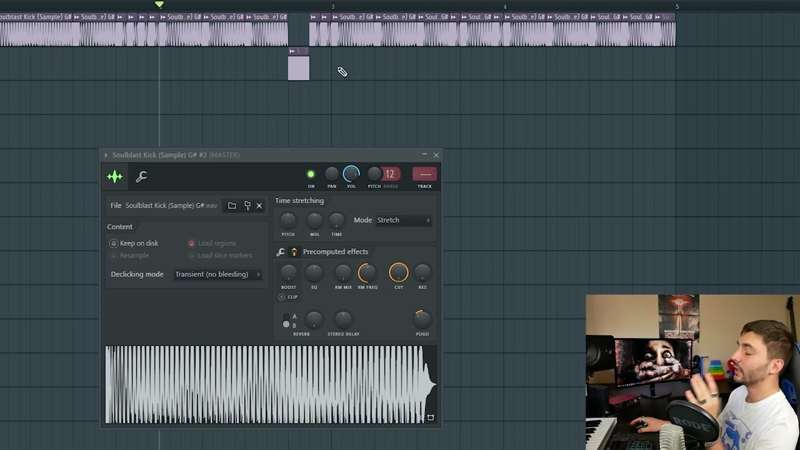Screen dimensions: 800x450
Task: Click the green playhead marker in timeline
Action: point(159,5)
